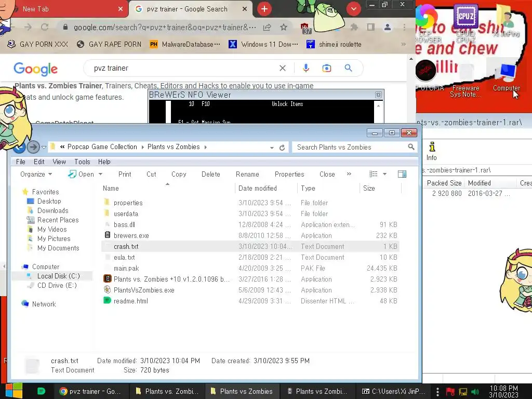
Task: Select the main.pak file
Action: pos(250,269)
